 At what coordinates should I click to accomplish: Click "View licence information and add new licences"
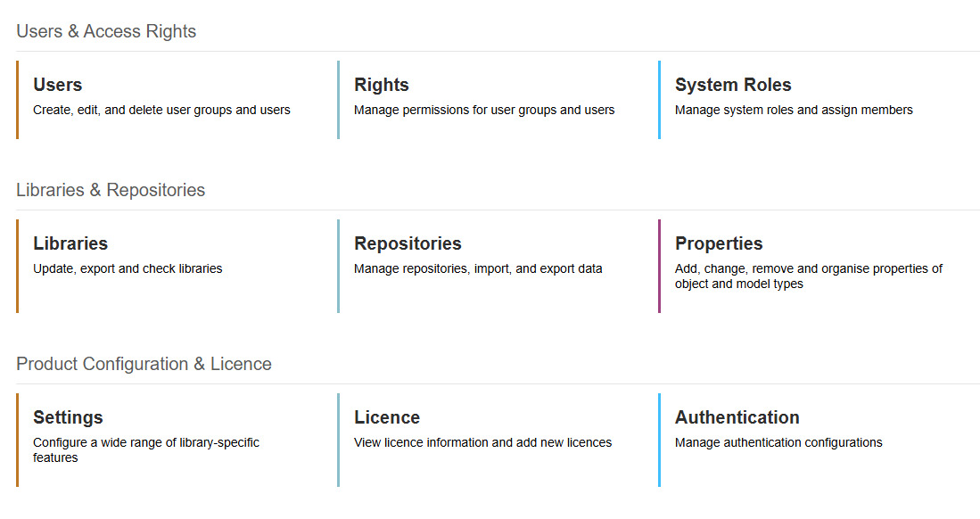tap(482, 442)
